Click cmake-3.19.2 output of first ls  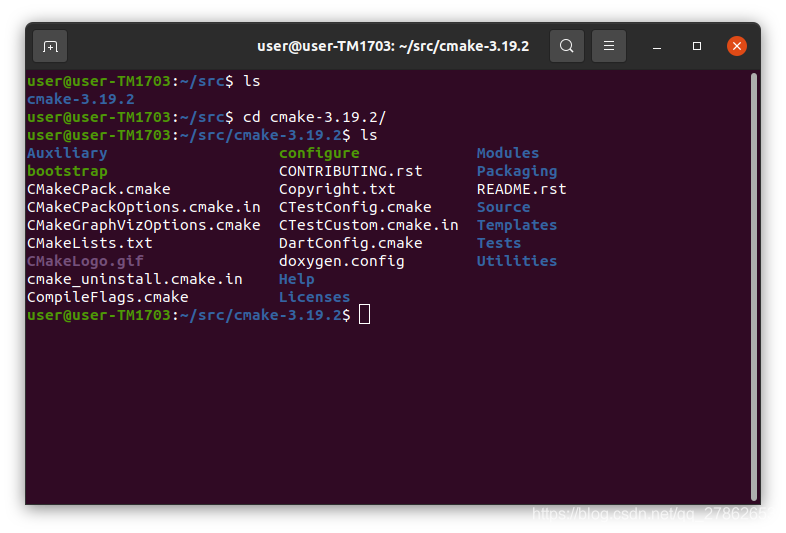pos(81,99)
